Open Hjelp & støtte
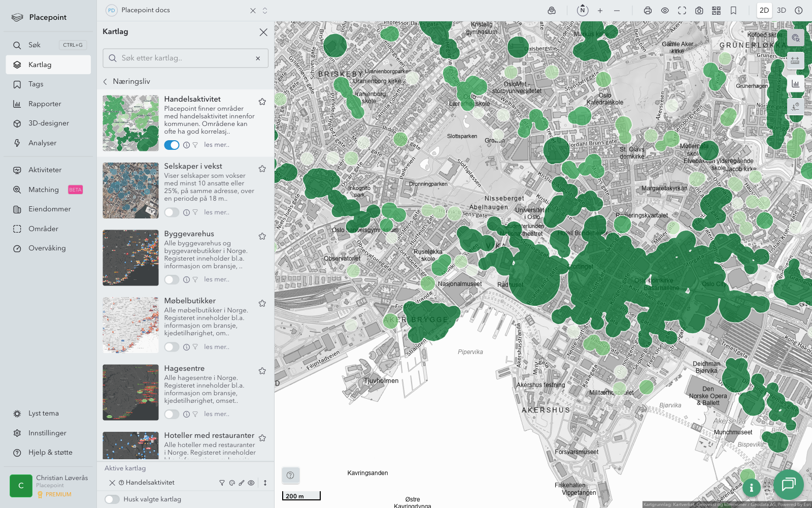 click(x=50, y=452)
